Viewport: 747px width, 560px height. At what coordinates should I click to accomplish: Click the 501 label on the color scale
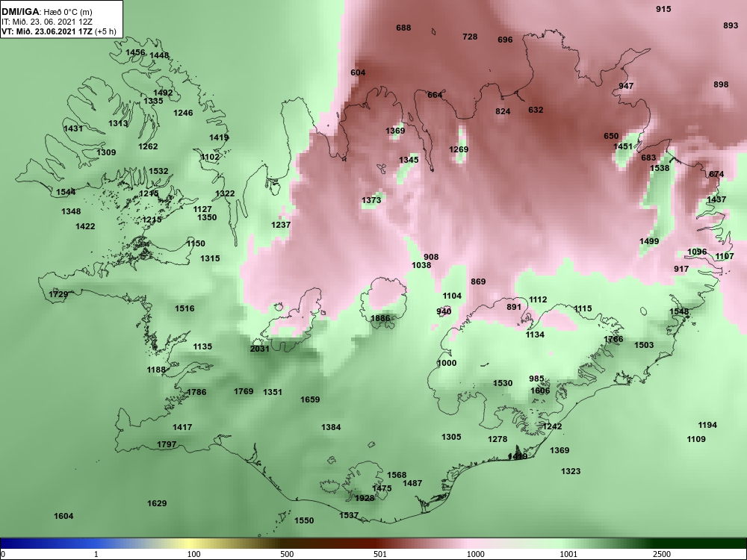tap(379, 554)
